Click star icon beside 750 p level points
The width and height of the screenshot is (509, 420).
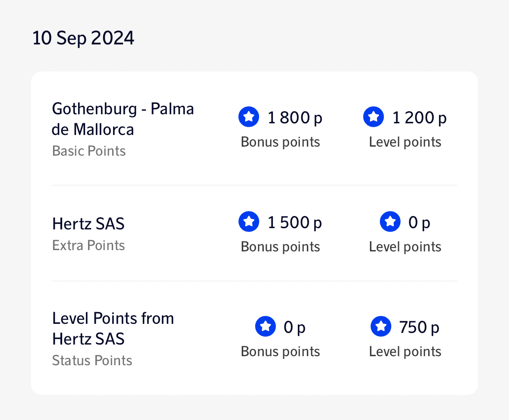click(381, 327)
